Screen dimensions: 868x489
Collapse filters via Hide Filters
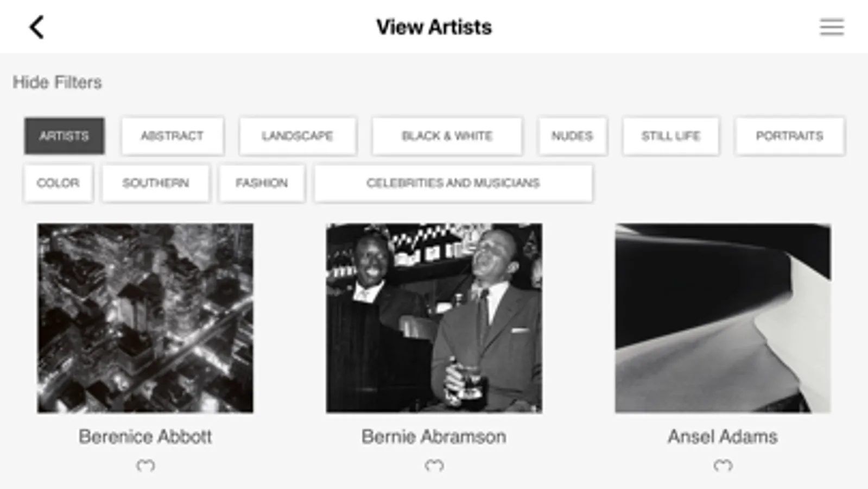[58, 83]
